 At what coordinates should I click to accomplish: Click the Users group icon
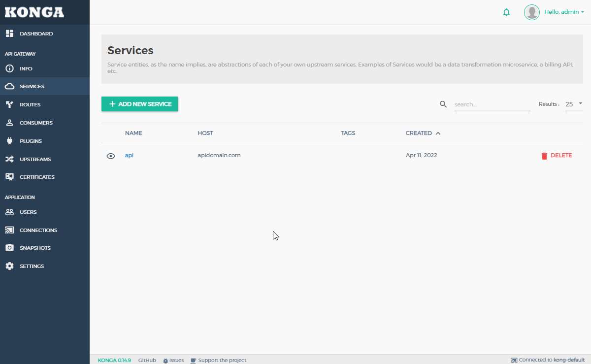[9, 212]
